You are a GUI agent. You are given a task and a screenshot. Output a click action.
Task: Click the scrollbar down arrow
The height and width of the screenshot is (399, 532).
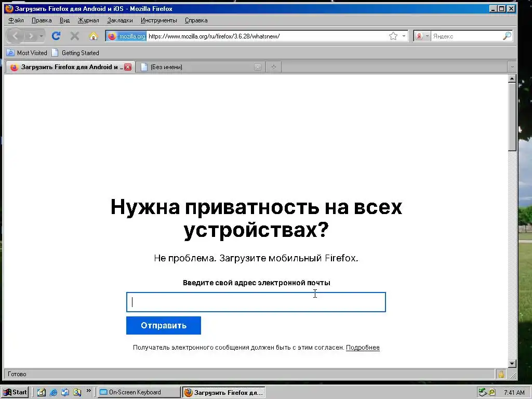click(x=512, y=363)
